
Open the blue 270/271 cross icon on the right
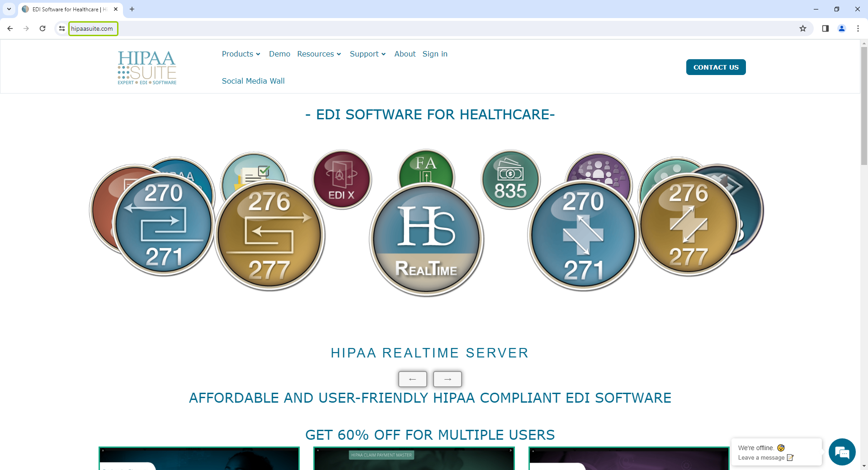[x=583, y=235]
